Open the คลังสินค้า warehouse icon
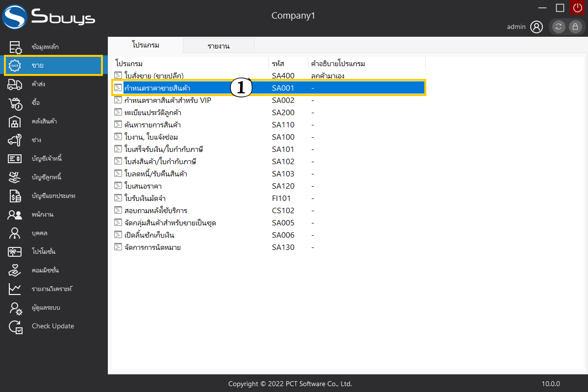The image size is (588, 392). (15, 122)
